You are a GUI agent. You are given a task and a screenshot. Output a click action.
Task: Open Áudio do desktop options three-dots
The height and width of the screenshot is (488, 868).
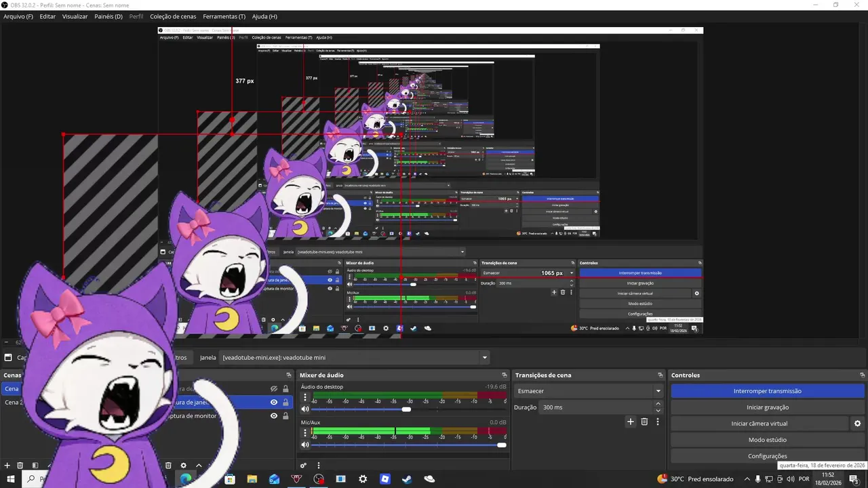[x=305, y=399]
